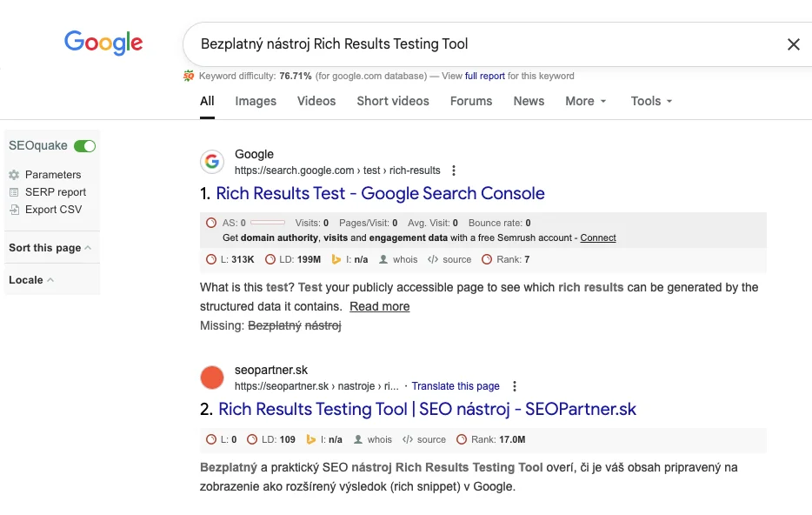Toggle the SEOquake switch off
Screen dimensions: 812x515
click(x=84, y=146)
